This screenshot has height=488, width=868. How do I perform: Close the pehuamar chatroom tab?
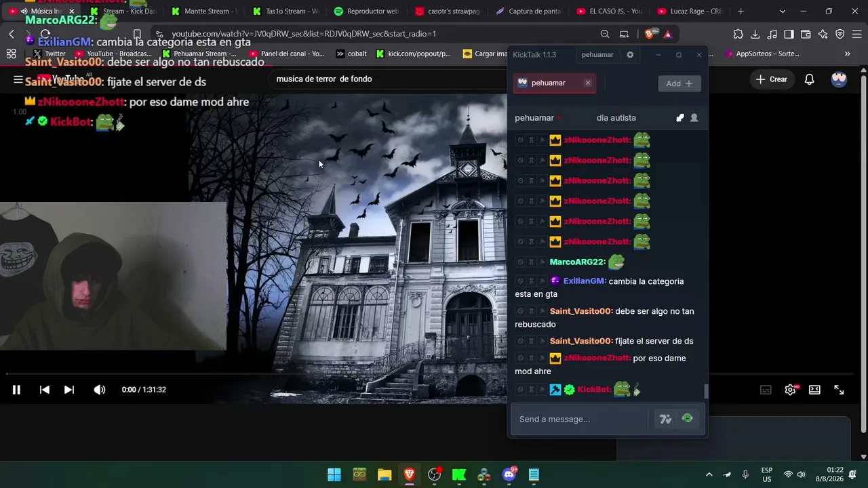(587, 83)
